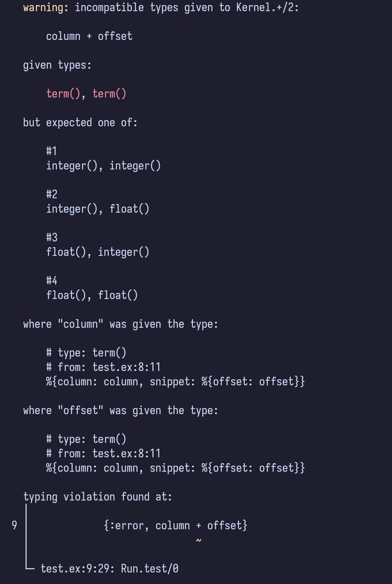Select the "float(), float()" signature line
The height and width of the screenshot is (584, 392).
click(92, 295)
